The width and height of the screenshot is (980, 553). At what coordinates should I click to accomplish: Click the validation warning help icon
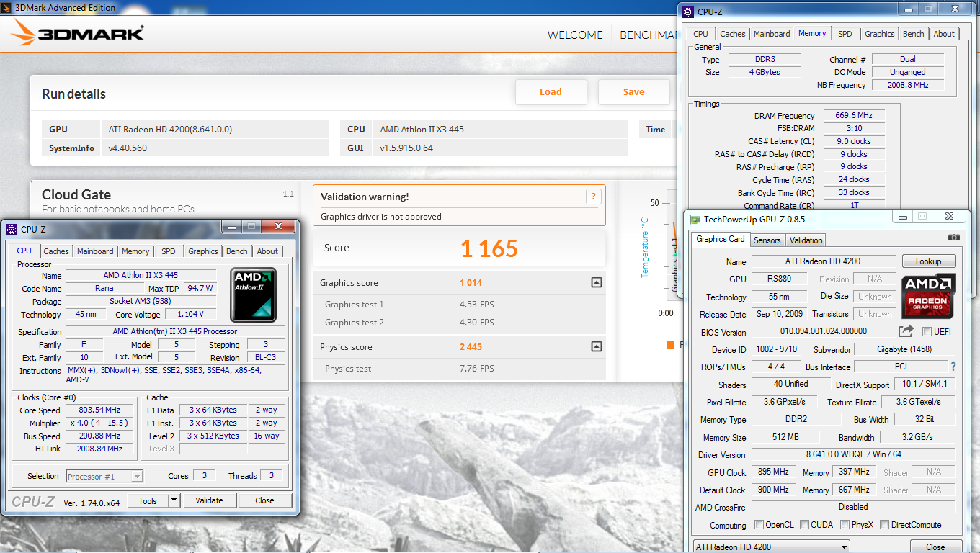click(593, 197)
